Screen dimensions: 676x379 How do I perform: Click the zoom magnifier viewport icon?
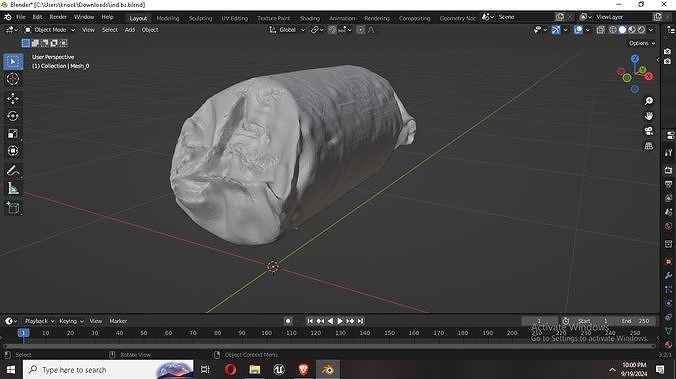tap(649, 101)
